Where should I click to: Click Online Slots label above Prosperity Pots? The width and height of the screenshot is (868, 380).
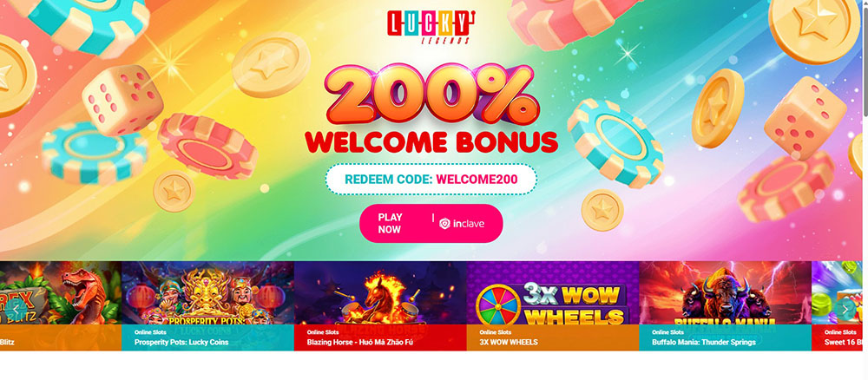[150, 332]
